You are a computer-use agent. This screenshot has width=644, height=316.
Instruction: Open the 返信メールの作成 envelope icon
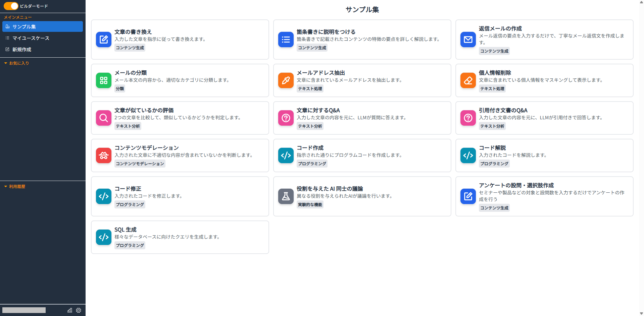(x=468, y=40)
